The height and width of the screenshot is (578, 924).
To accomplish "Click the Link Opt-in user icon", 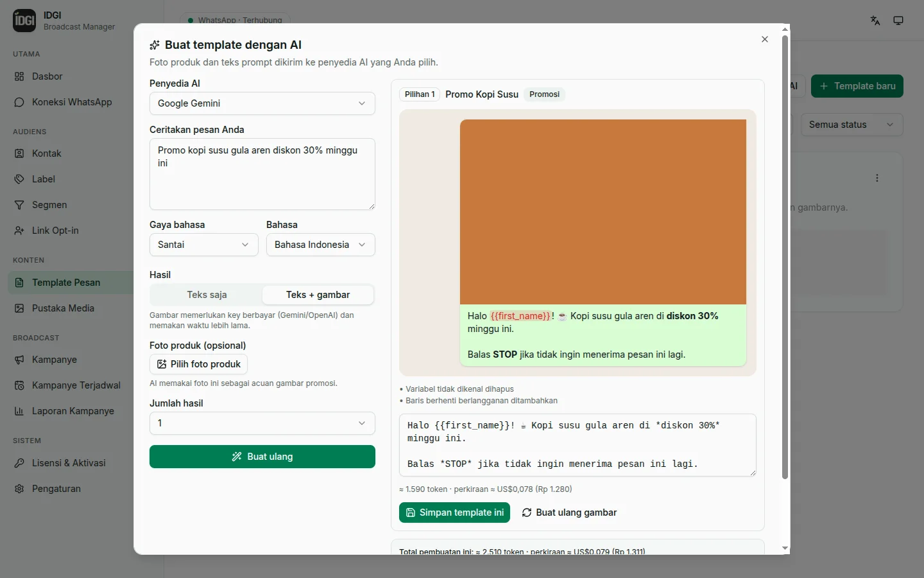I will (19, 231).
